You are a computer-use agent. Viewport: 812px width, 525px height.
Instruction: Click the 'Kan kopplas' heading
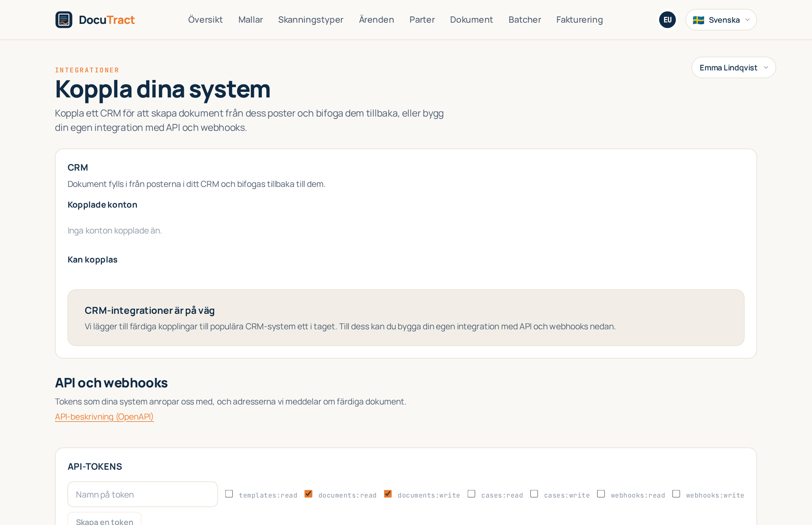point(92,259)
